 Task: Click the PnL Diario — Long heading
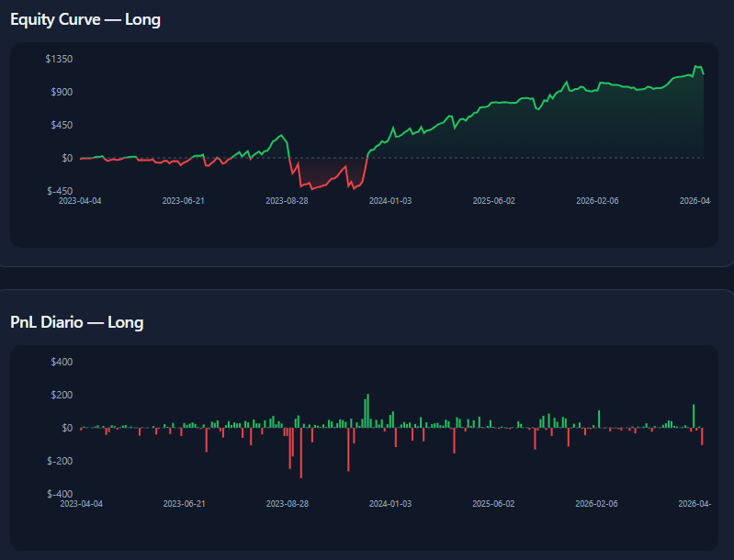coord(77,322)
